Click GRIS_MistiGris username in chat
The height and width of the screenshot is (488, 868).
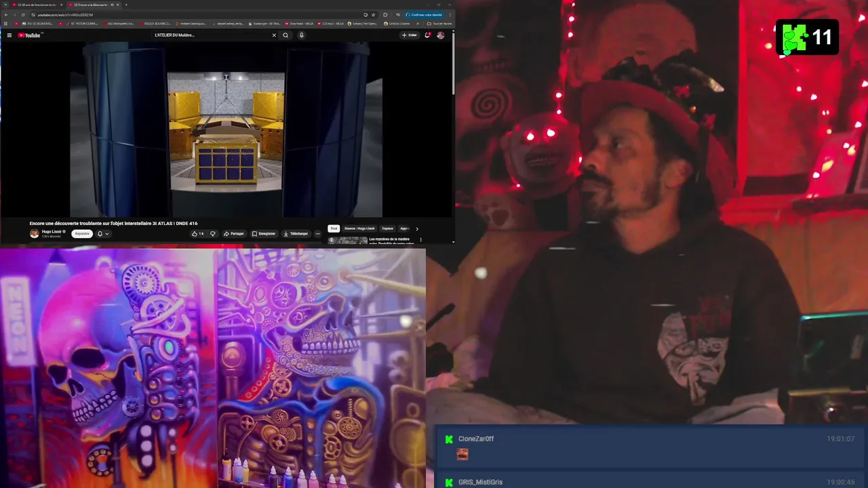480,483
